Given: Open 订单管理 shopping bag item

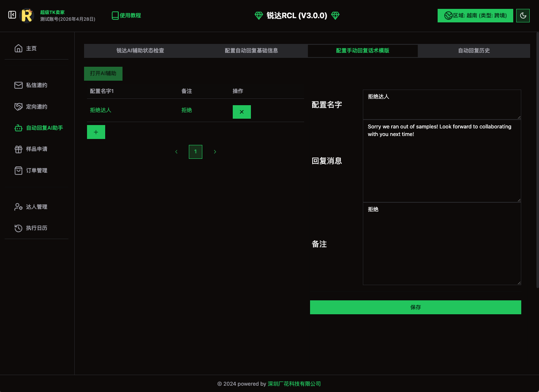Looking at the screenshot, I should pos(36,171).
